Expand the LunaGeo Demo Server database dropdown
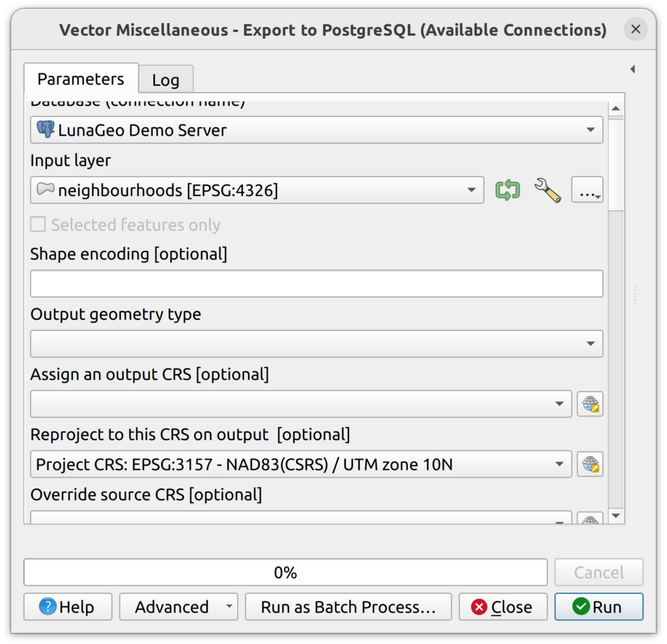Viewport: 667px width, 644px height. coord(317,130)
